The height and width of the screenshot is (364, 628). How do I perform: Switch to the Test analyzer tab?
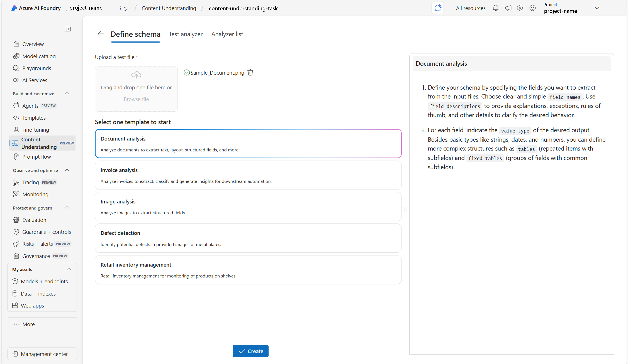186,34
